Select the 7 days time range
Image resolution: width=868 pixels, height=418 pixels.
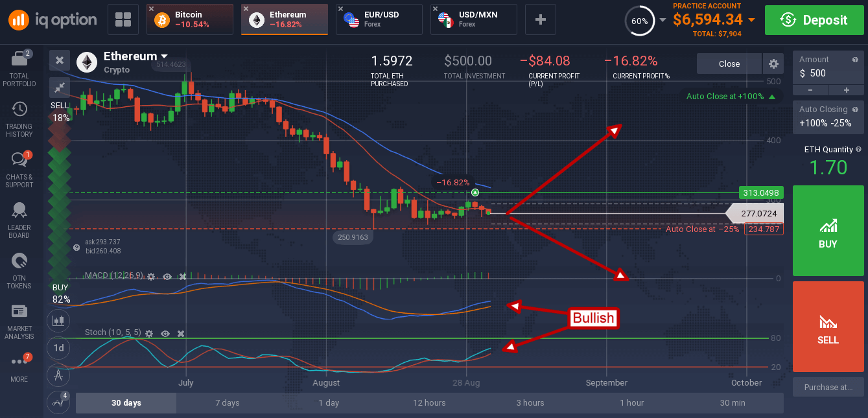click(x=227, y=402)
